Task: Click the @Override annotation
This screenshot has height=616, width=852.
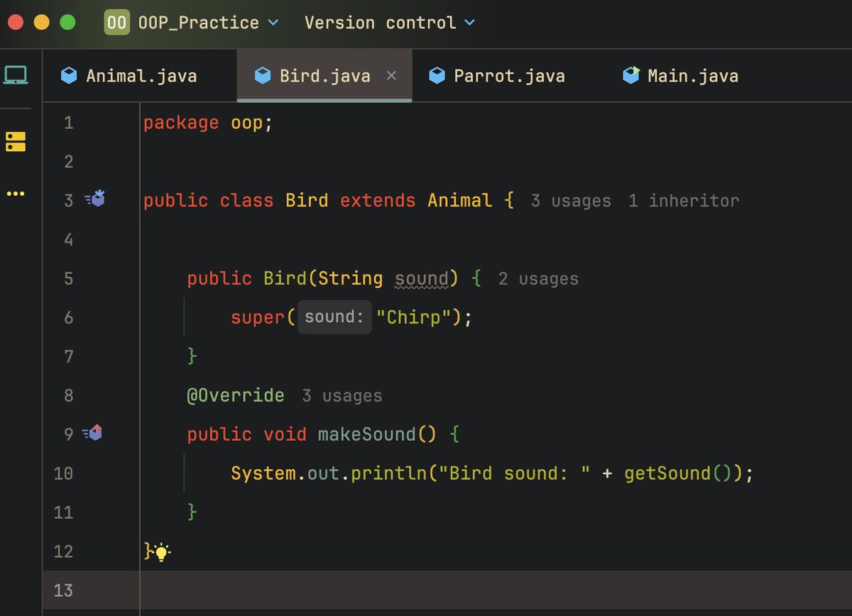Action: pos(236,395)
